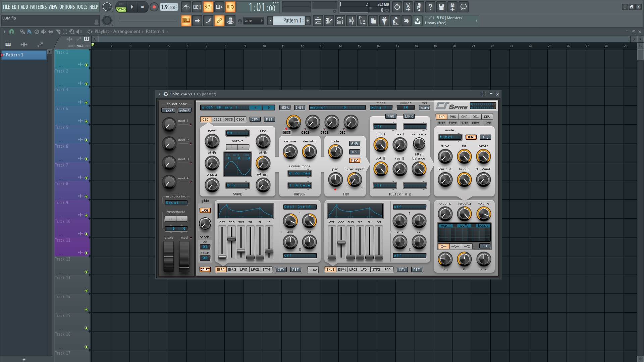644x362 pixels.
Task: Select the Zoom tool in playlist
Action: [72, 32]
